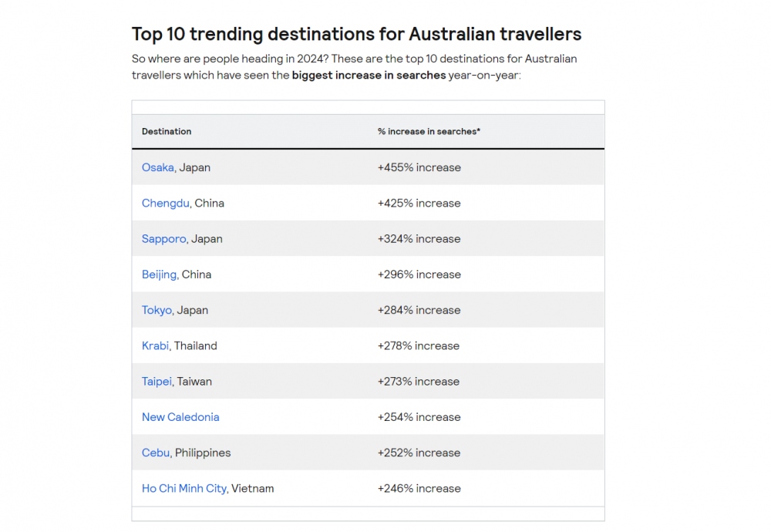The height and width of the screenshot is (532, 771).
Task: Visit the Krabi destination link
Action: 155,345
